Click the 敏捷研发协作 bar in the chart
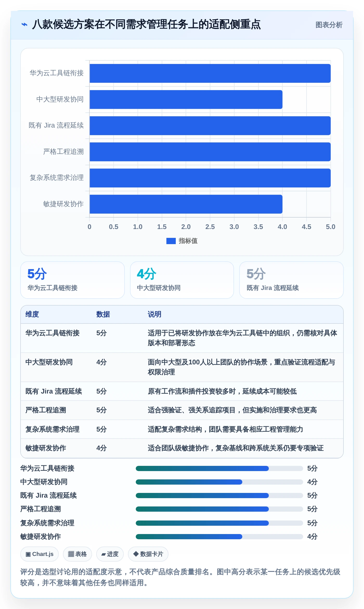This screenshot has height=609, width=364. tap(186, 204)
